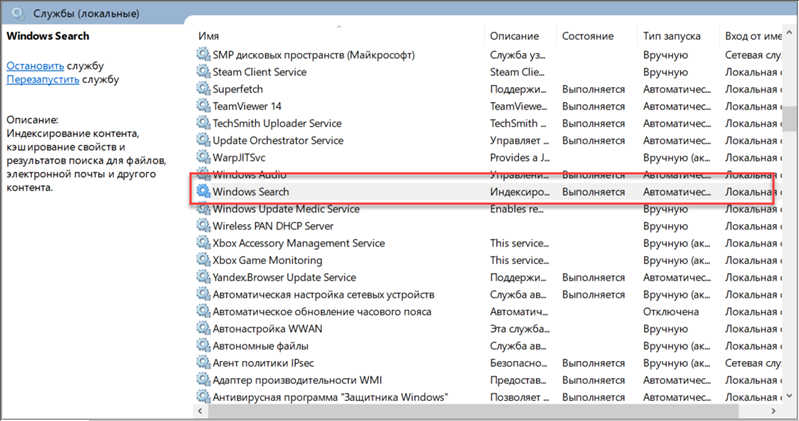Select Windows Update Medic Service name
Viewport: 799px width, 421px height.
pos(286,209)
